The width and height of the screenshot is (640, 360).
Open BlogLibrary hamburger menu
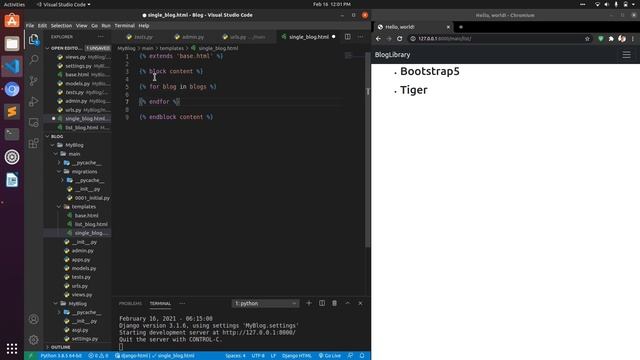coord(627,55)
